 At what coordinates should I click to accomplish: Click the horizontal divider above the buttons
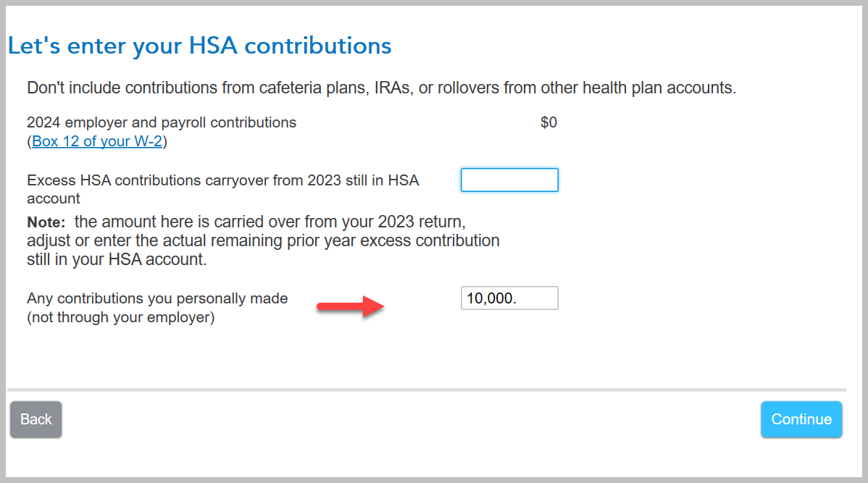tap(426, 390)
